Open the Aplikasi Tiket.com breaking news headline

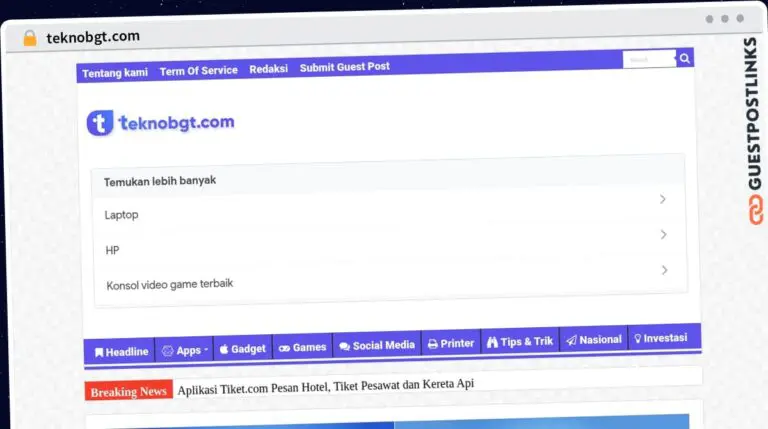coord(326,386)
